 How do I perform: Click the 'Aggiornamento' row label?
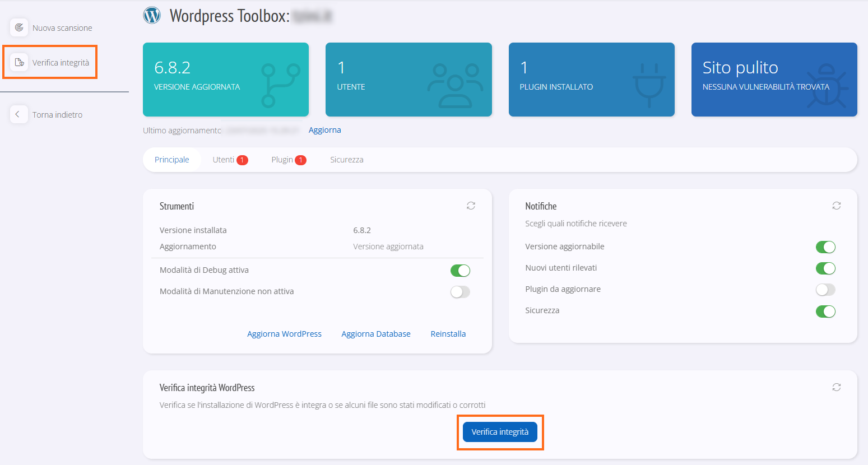[188, 247]
